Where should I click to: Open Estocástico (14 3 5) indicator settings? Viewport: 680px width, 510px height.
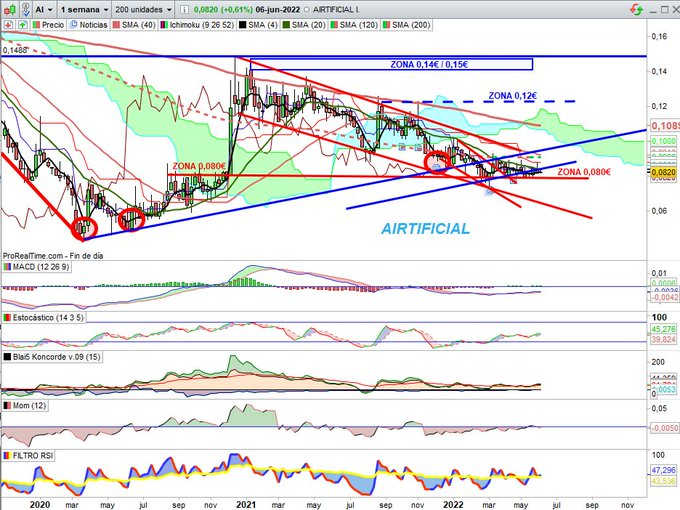pos(43,317)
